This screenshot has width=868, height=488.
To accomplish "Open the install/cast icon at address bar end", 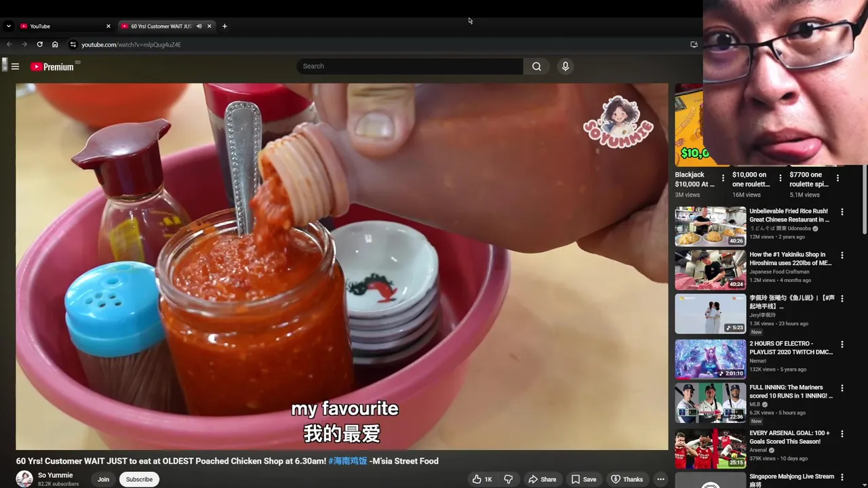I will tap(694, 44).
